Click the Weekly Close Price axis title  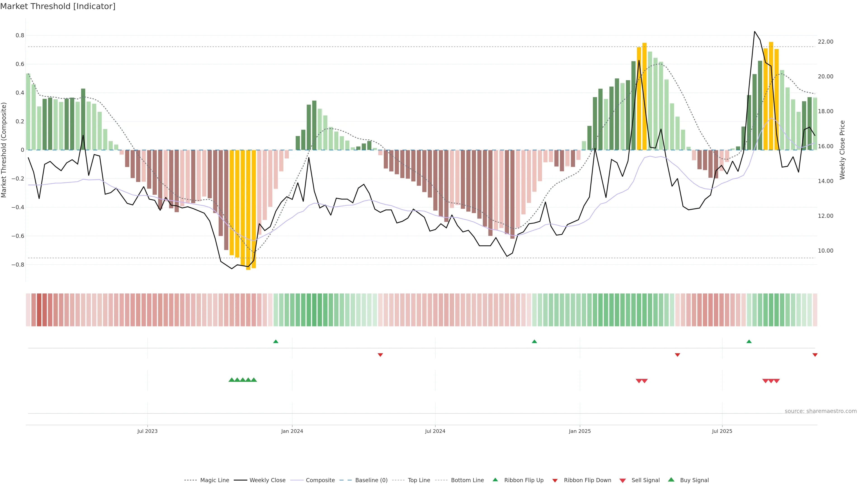coord(842,150)
